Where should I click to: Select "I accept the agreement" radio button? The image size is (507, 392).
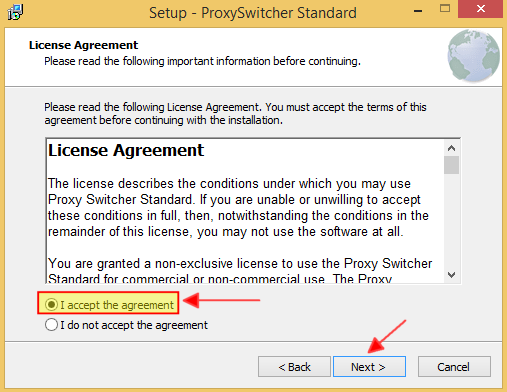point(51,304)
